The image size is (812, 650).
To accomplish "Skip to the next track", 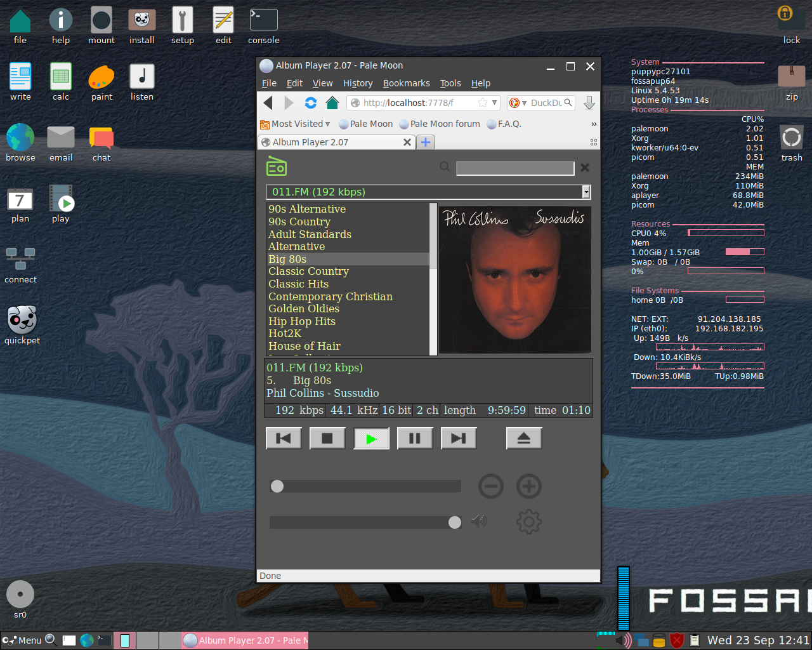I will pos(459,439).
